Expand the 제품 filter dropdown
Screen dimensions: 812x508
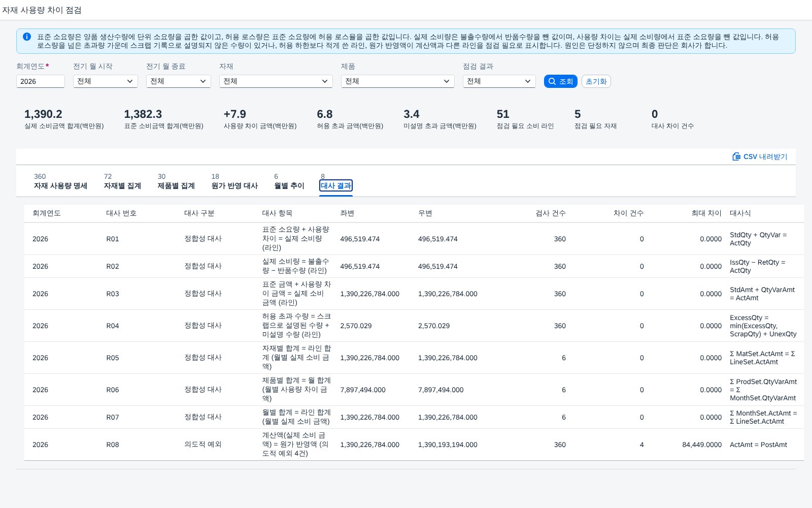point(398,81)
